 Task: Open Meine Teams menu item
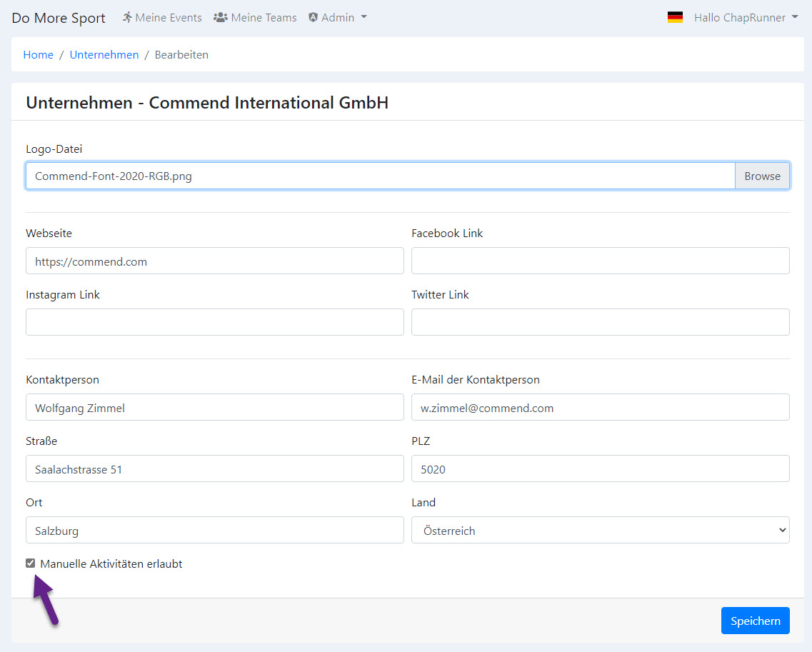click(x=255, y=18)
